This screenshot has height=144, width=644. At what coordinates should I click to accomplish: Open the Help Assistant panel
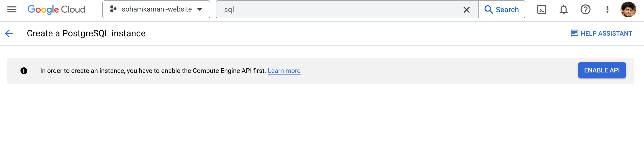click(601, 33)
